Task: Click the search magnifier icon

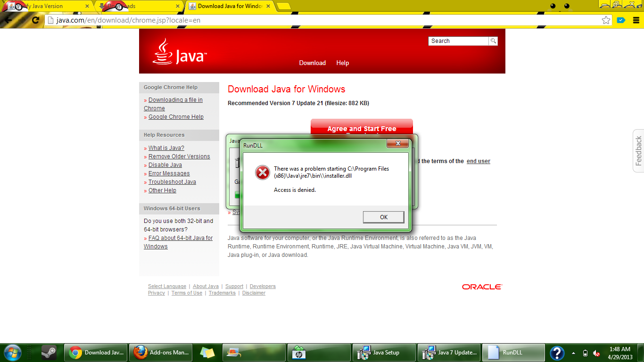Action: coord(493,41)
